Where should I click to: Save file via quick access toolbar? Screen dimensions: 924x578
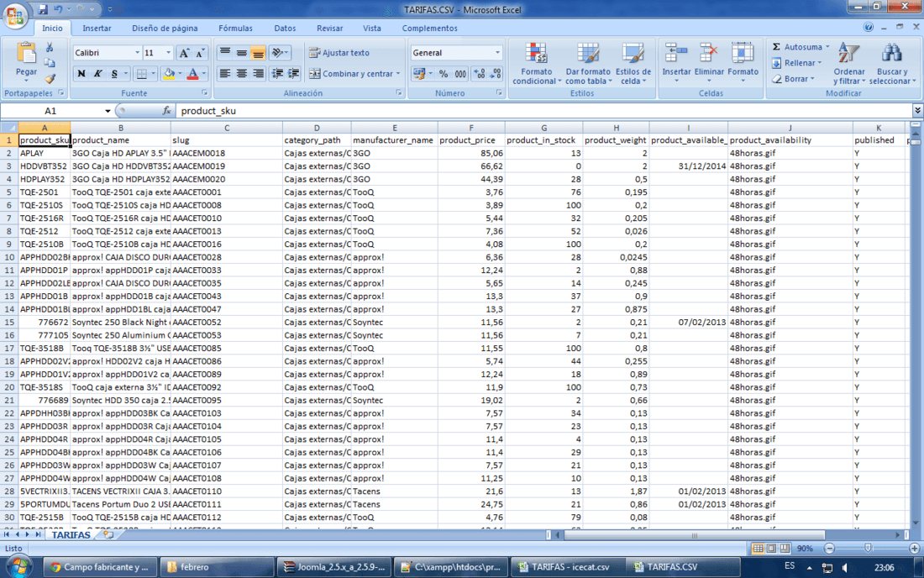pyautogui.click(x=43, y=9)
